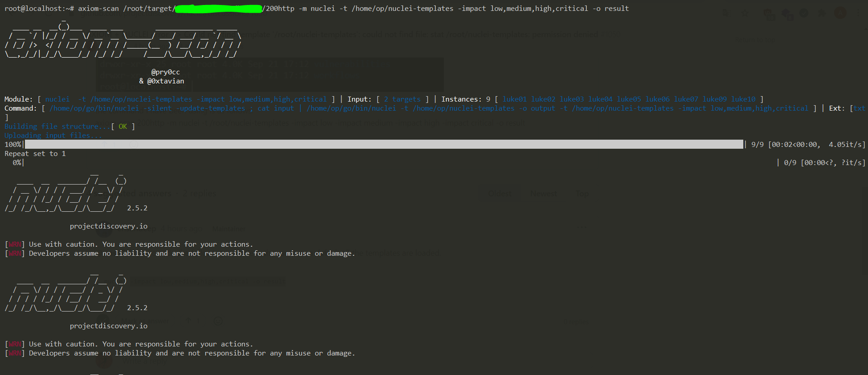Select instance name 'luke09'
Screen dimensions: 868x375
pos(715,99)
